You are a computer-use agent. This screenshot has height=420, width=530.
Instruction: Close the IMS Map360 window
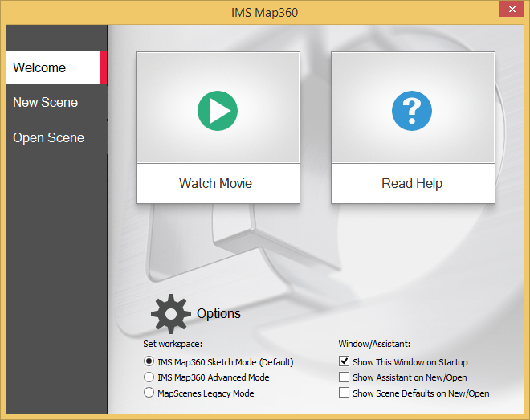click(512, 10)
